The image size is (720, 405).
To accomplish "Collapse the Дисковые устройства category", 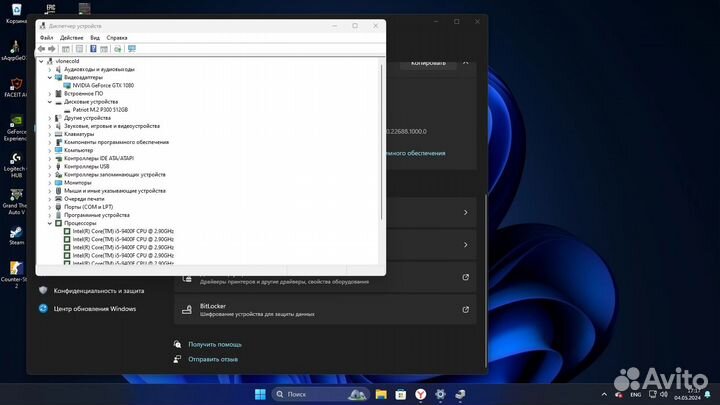I will (50, 102).
